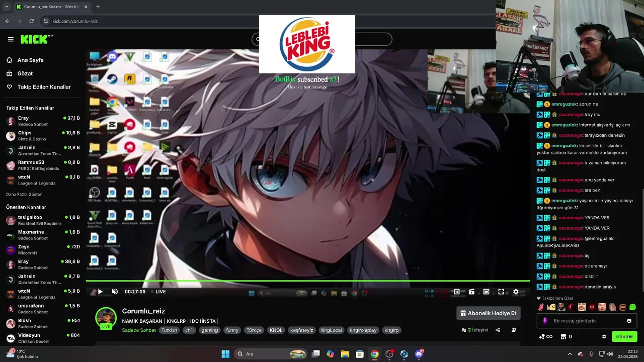Play the stream video

[x=100, y=292]
